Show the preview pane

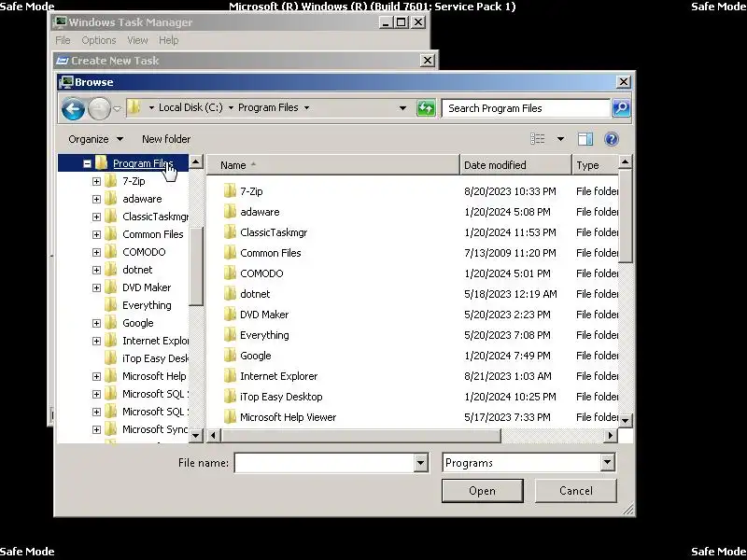585,139
